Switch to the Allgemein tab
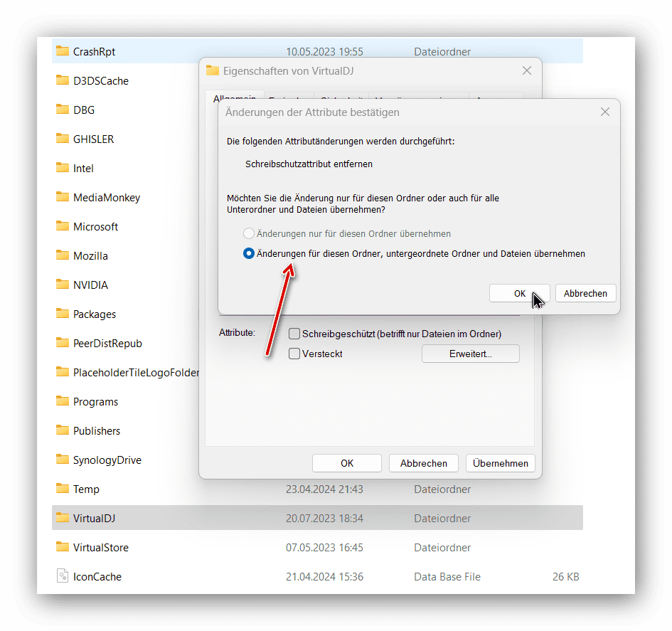672x631 pixels. (235, 97)
